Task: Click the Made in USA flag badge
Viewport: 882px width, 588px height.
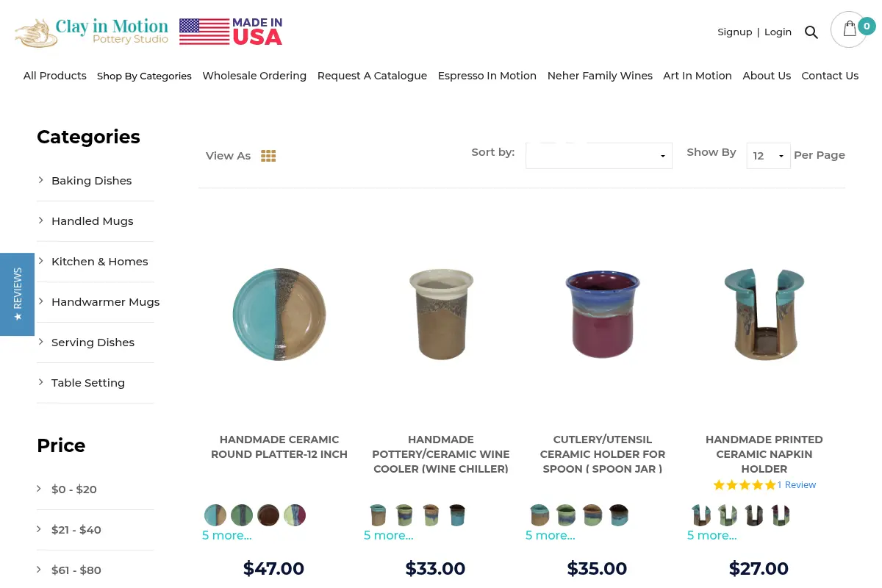Action: pos(231,32)
